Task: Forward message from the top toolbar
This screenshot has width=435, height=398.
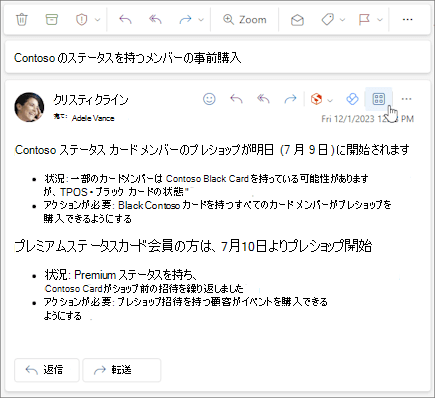Action: click(x=185, y=20)
